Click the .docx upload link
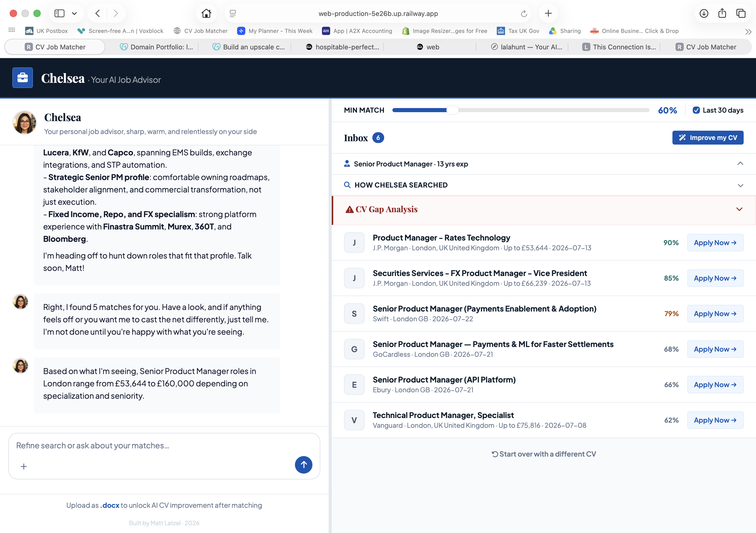The width and height of the screenshot is (756, 533). [x=110, y=505]
